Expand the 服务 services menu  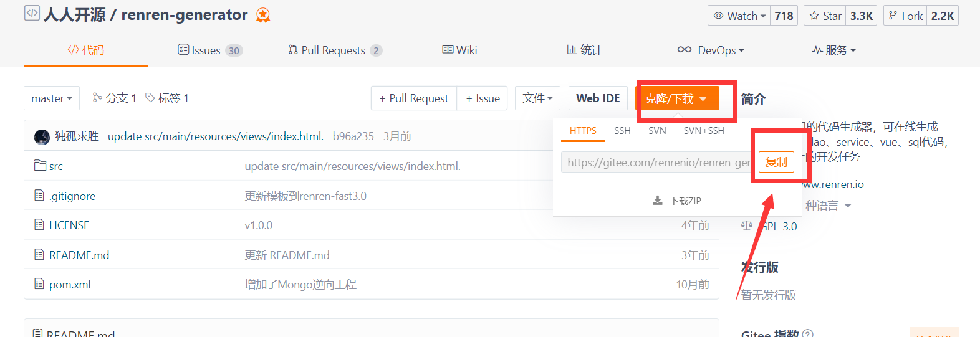click(x=834, y=50)
